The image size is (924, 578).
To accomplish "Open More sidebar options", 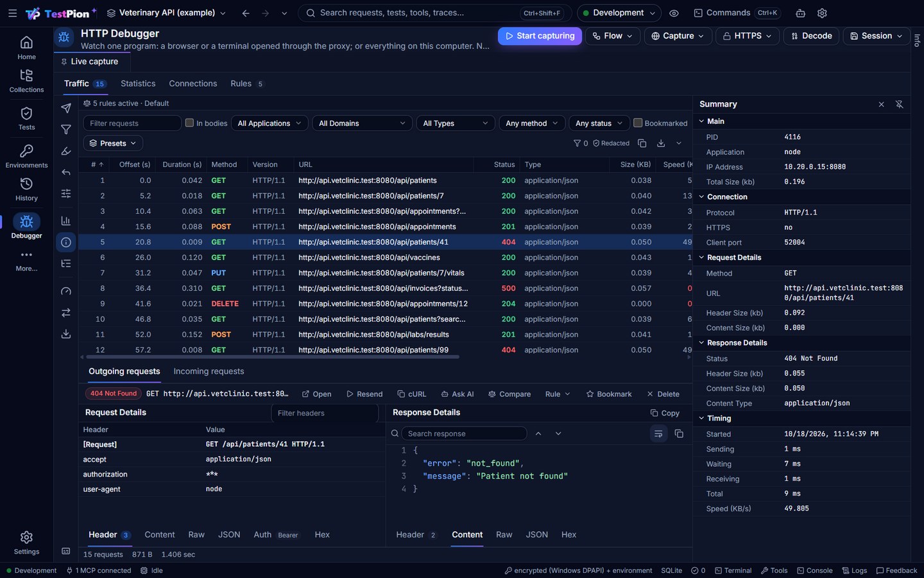I will (x=26, y=260).
